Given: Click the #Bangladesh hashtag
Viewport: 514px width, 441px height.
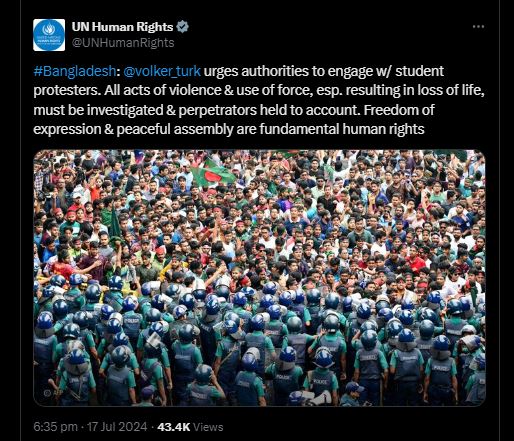Looking at the screenshot, I should 75,71.
